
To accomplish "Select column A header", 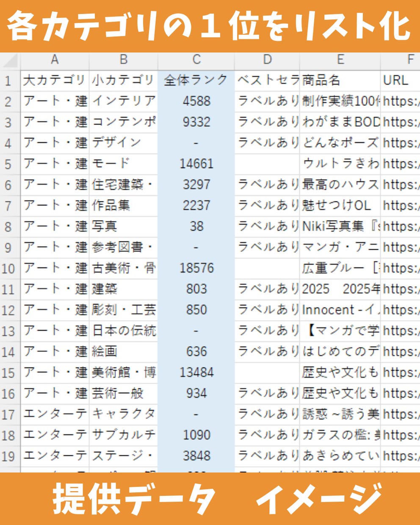I will click(55, 61).
